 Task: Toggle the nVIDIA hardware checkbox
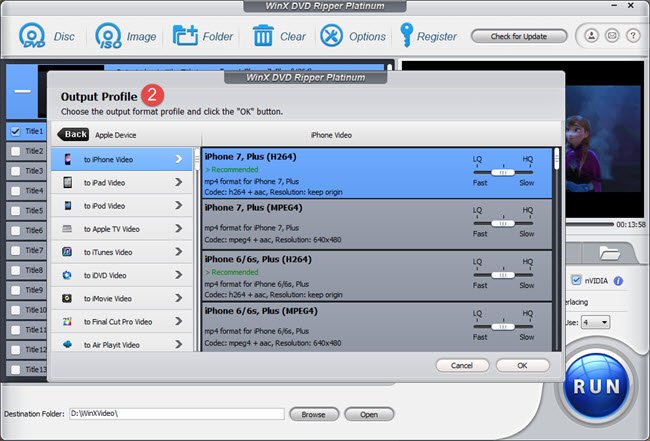pyautogui.click(x=576, y=280)
